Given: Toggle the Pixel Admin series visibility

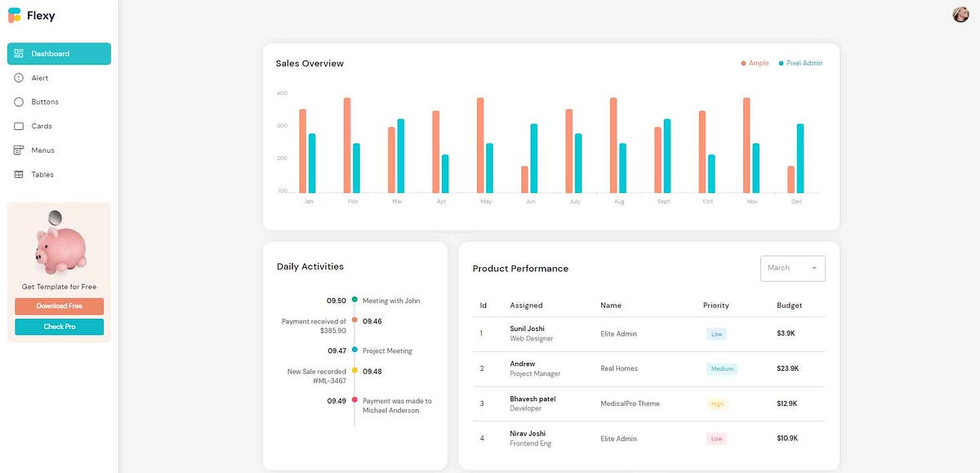Looking at the screenshot, I should coord(800,63).
